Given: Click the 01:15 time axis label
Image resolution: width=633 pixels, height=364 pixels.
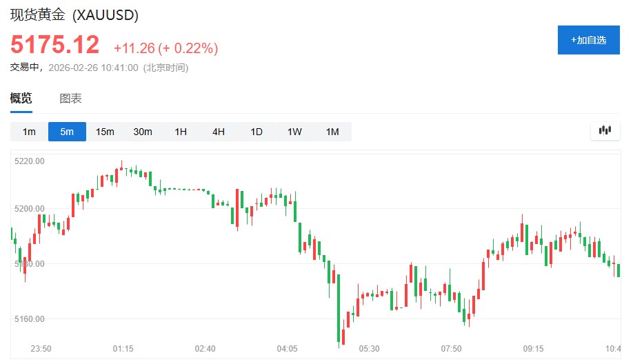Looking at the screenshot, I should [x=123, y=349].
